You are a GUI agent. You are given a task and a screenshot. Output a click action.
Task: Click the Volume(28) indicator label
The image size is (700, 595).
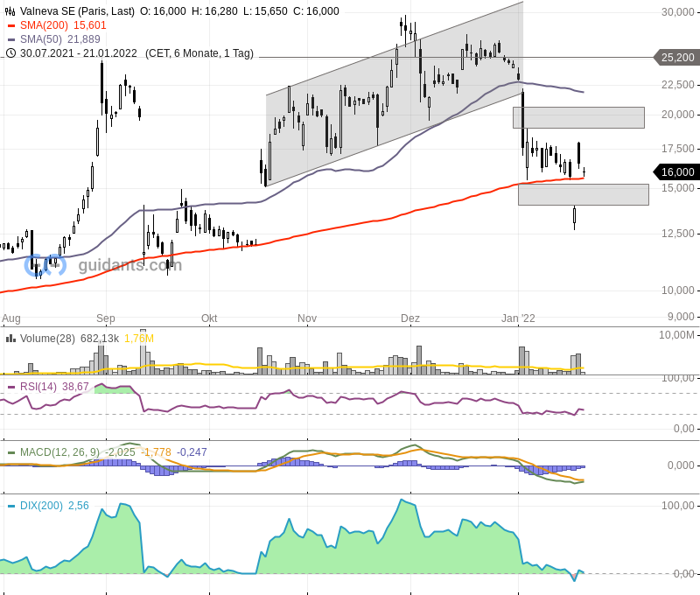pyautogui.click(x=47, y=339)
